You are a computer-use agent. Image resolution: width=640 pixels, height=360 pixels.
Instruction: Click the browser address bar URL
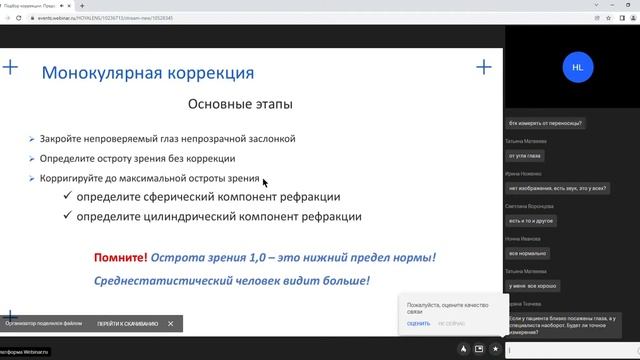coord(105,18)
